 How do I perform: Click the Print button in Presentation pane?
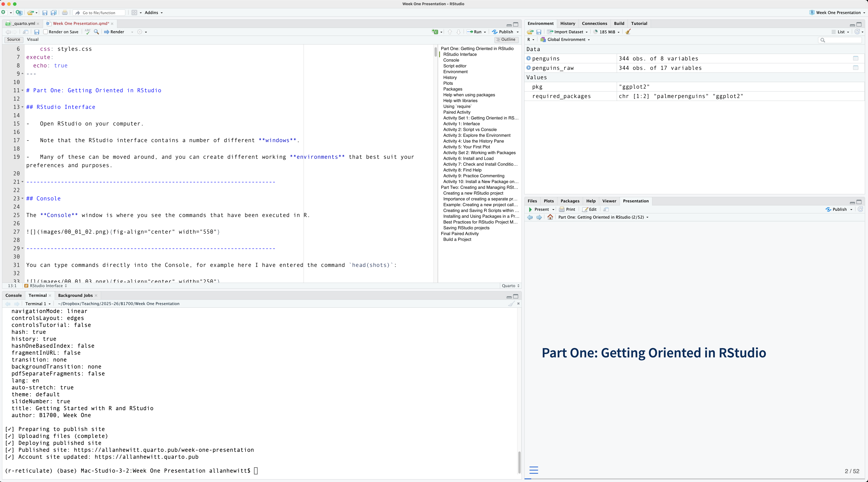pyautogui.click(x=567, y=209)
